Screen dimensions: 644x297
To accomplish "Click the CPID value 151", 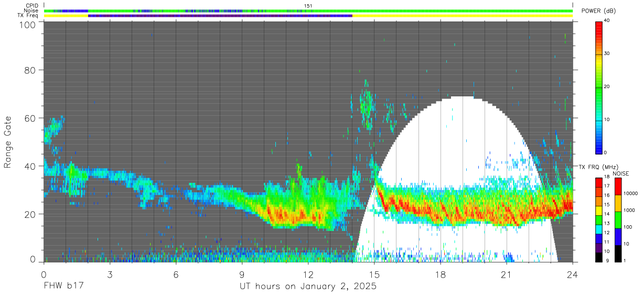I will [x=308, y=6].
